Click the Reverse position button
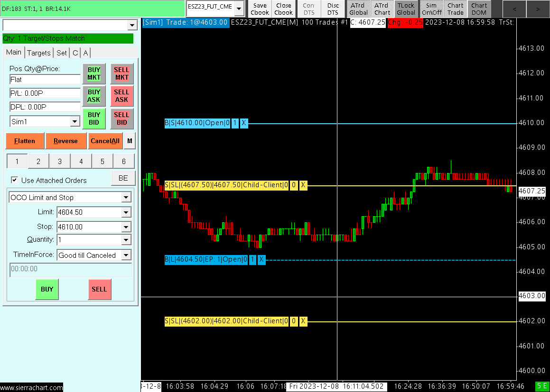 tap(65, 141)
